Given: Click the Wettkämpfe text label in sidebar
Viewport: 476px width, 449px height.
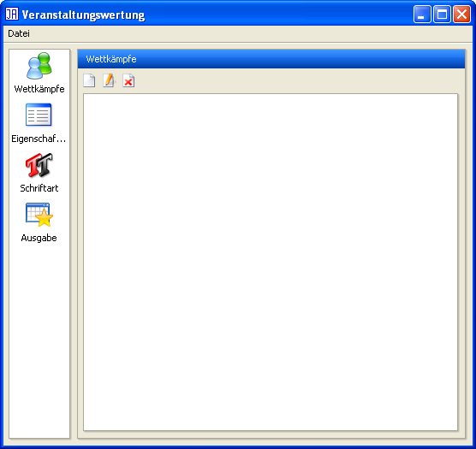Looking at the screenshot, I should coord(39,89).
